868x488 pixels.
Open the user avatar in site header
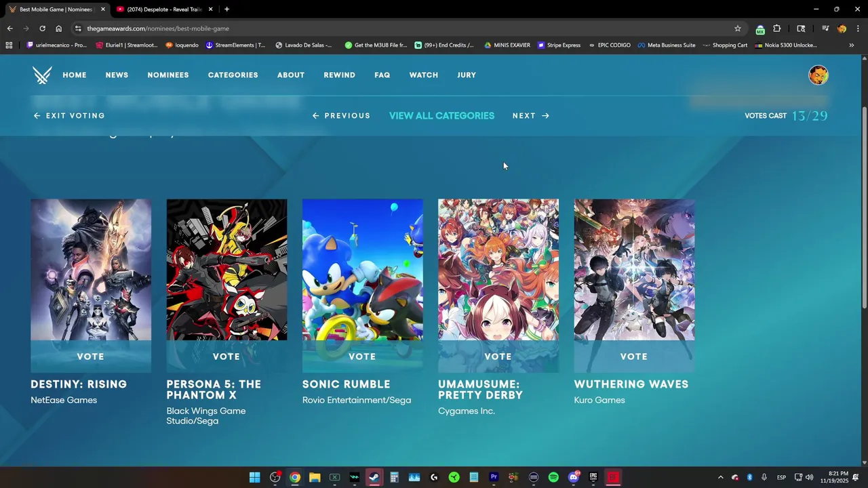[818, 75]
